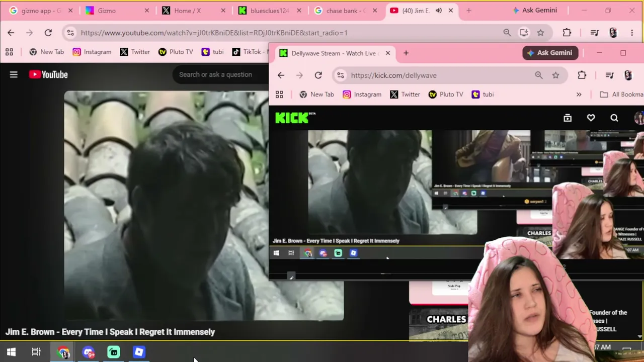Viewport: 644px width, 362px height.
Task: Go back in the Kick browser window
Action: (281, 75)
